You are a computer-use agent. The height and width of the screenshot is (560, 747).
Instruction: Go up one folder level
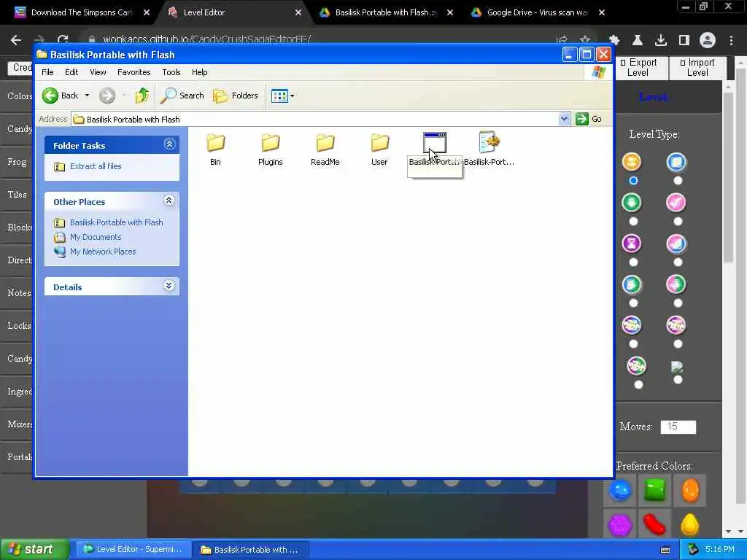point(142,96)
